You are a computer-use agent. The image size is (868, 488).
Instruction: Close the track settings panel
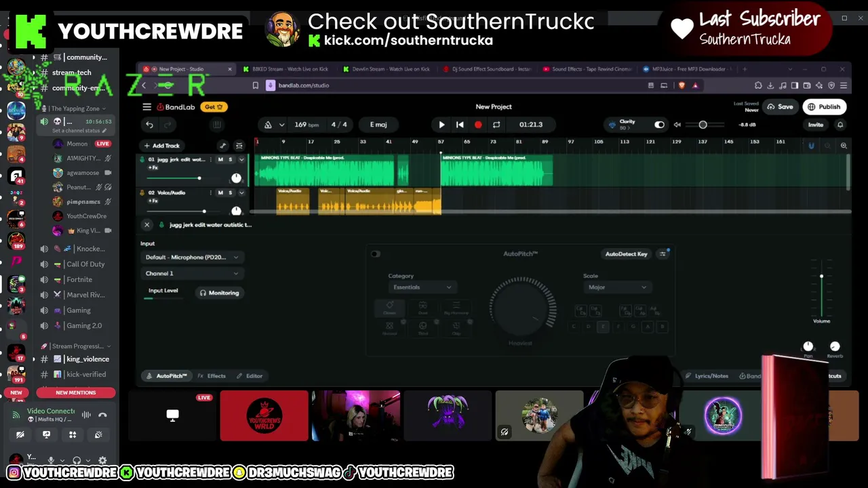[146, 225]
